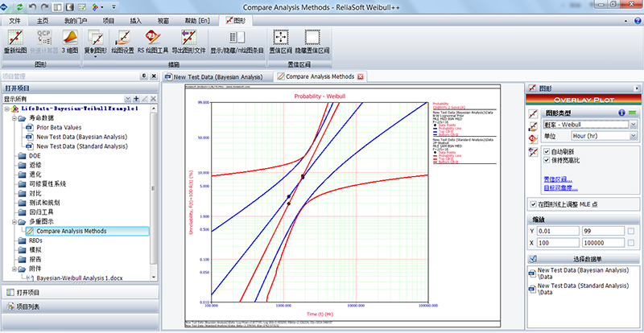
Task: Collapse the LifeData-Bayesian-WeibullExample1 project node
Action: tap(6, 109)
